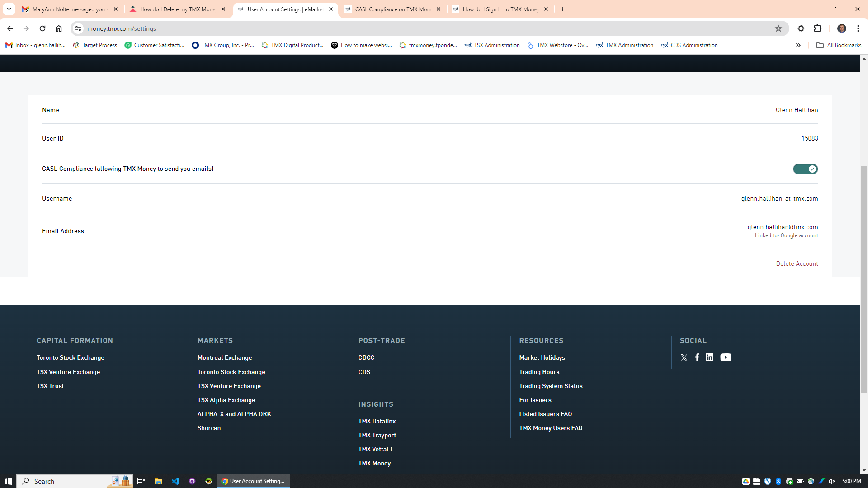Expand the tab search dropdown arrow
The height and width of the screenshot is (488, 868).
tap(9, 9)
